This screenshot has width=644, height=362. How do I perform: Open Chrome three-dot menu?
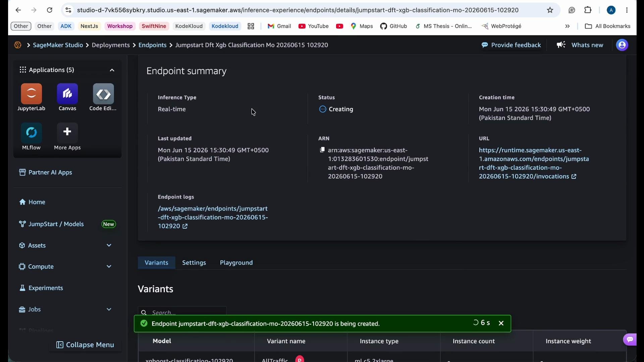[627, 10]
